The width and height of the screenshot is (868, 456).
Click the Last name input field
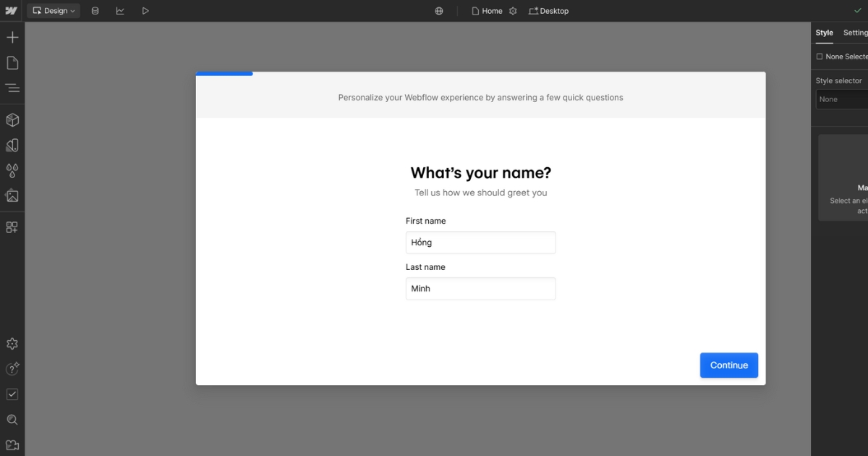(480, 289)
